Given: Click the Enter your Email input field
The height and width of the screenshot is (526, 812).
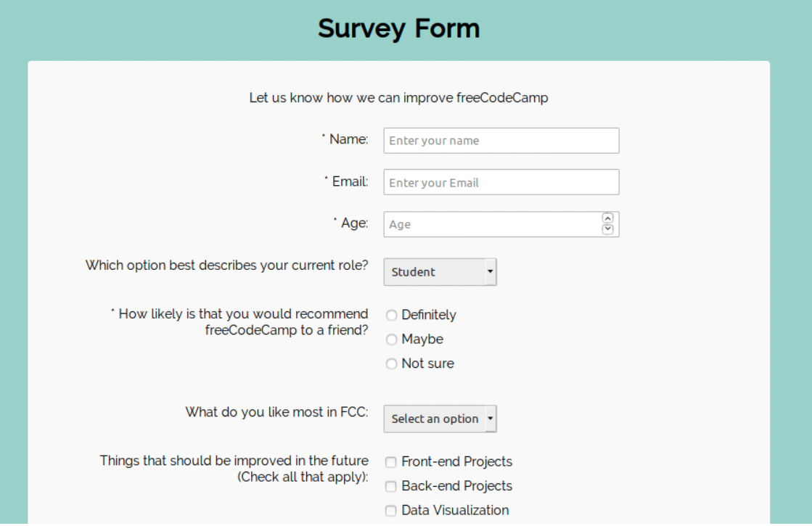Looking at the screenshot, I should (x=501, y=181).
